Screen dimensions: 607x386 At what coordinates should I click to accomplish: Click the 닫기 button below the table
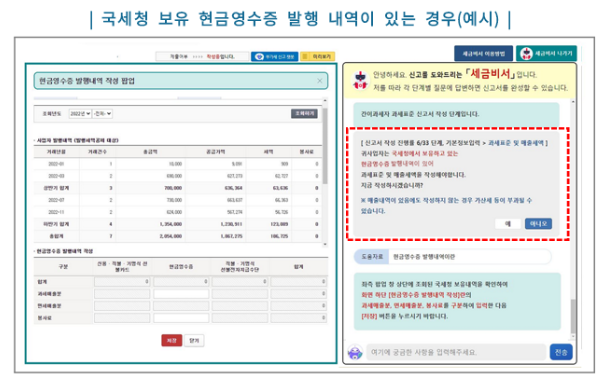click(194, 340)
